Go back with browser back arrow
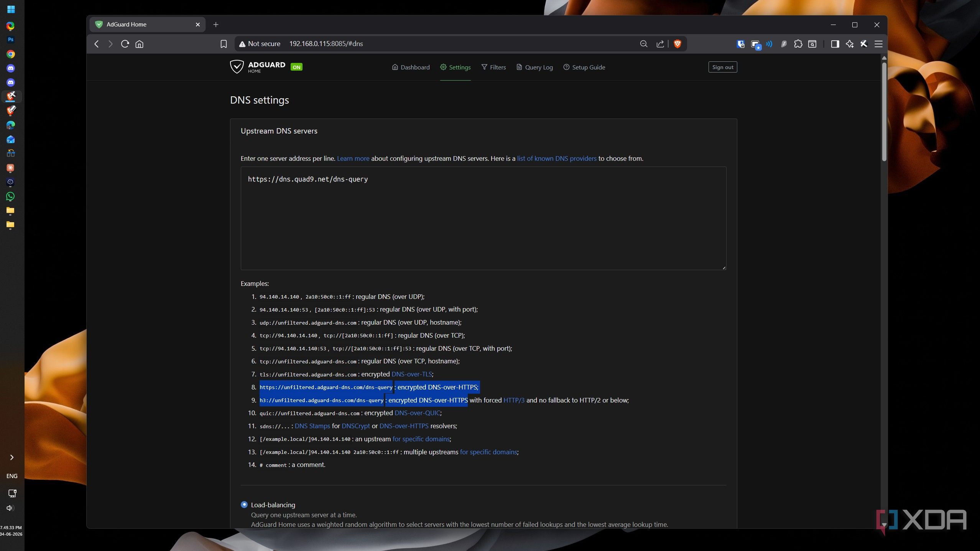Image resolution: width=980 pixels, height=551 pixels. 97,44
